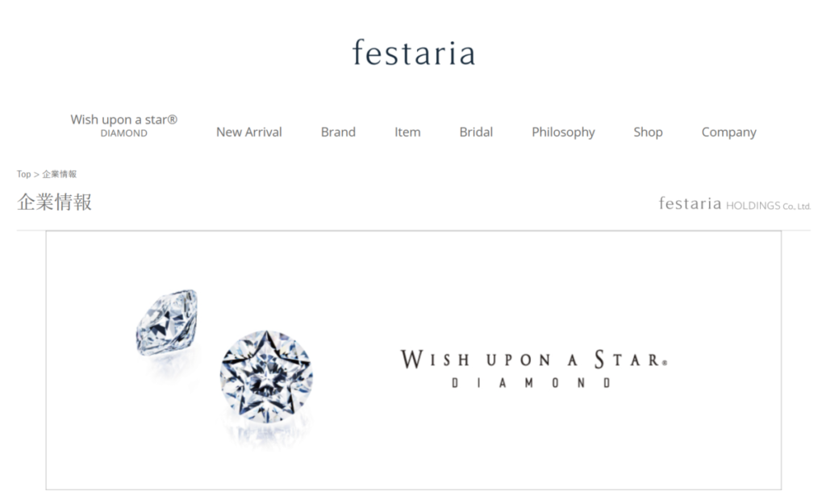Select the Item navigation link
Viewport: 826px width, 504px height.
coord(407,132)
